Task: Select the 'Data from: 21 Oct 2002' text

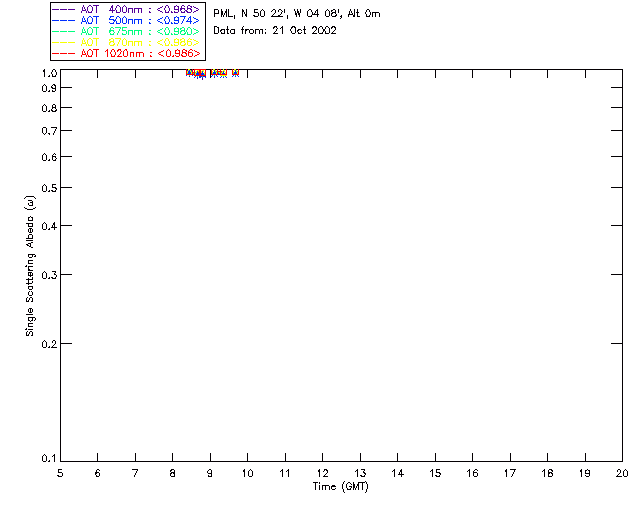Action: (x=275, y=31)
